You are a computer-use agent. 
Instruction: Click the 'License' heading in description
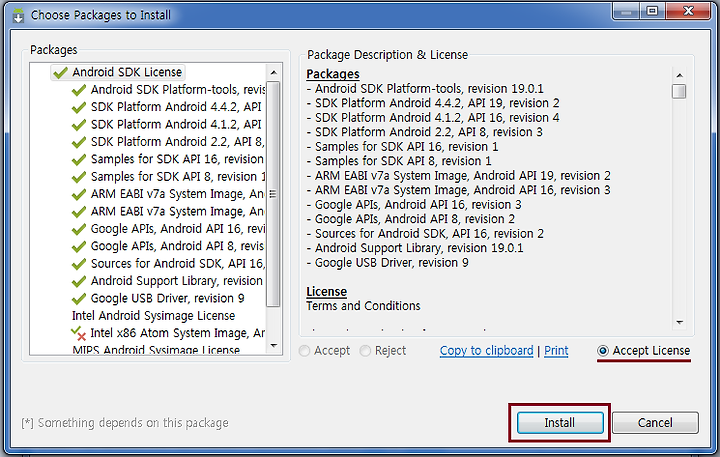click(x=326, y=292)
